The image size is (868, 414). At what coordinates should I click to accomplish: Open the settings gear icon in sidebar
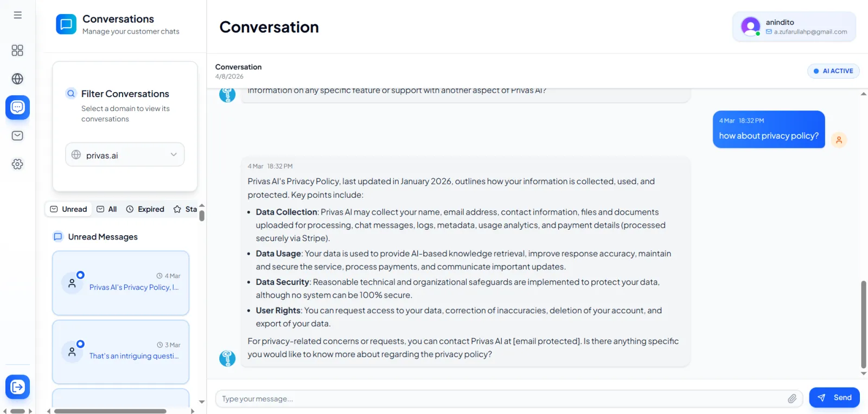pos(17,164)
